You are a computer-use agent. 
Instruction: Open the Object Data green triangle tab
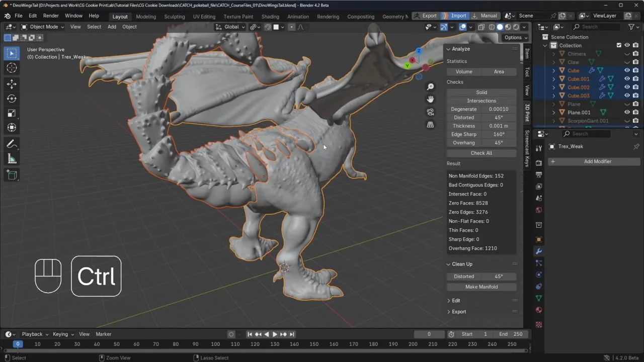coord(539,298)
